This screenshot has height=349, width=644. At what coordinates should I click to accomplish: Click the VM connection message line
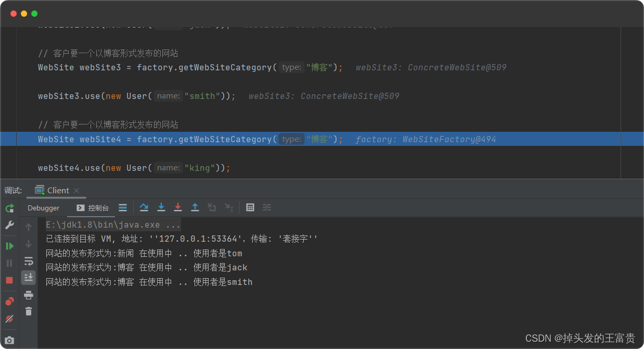pos(182,239)
